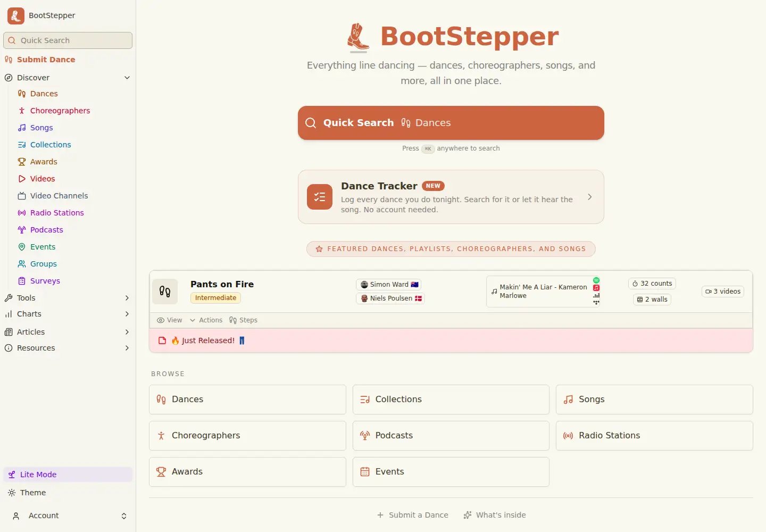Click the Surveys clipboard icon
Image resolution: width=766 pixels, height=532 pixels.
pos(22,281)
